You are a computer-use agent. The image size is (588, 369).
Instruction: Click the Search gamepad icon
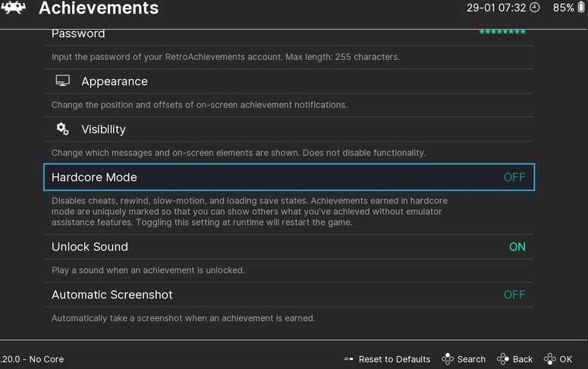[x=448, y=359]
